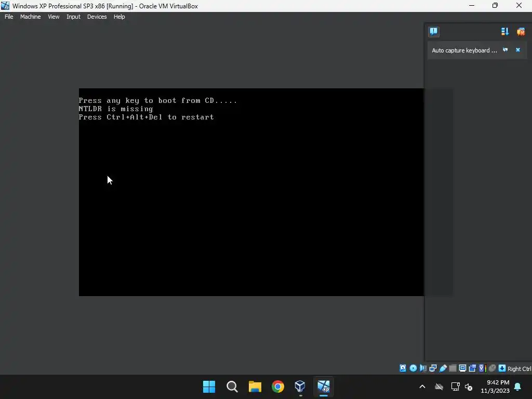The height and width of the screenshot is (399, 532).
Task: Toggle the notification center speech-bubble icon
Action: pyautogui.click(x=434, y=32)
